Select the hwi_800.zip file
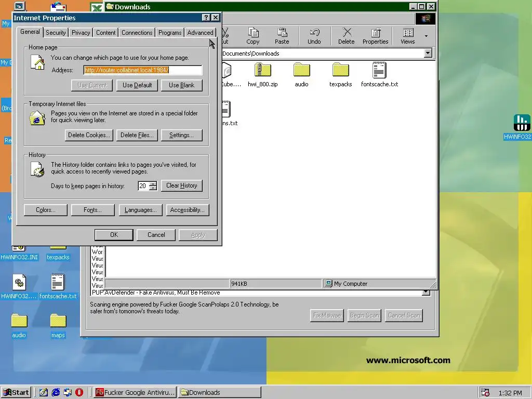The width and height of the screenshot is (532, 399). pyautogui.click(x=262, y=75)
